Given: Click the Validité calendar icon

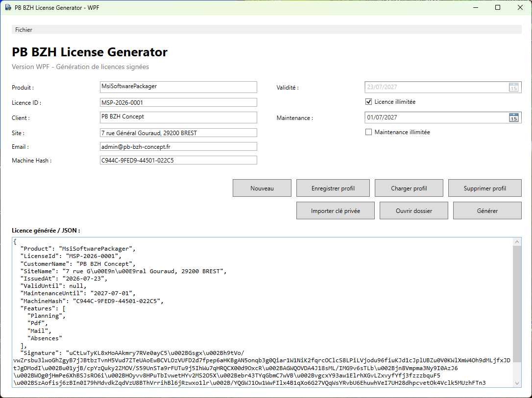Looking at the screenshot, I should (x=514, y=87).
